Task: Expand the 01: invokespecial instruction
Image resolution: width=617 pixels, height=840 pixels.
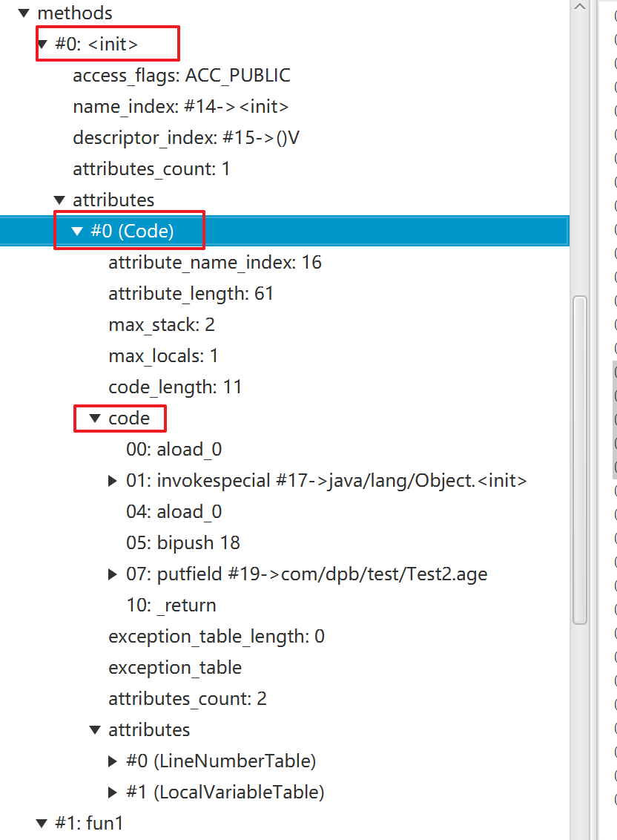Action: pyautogui.click(x=113, y=481)
